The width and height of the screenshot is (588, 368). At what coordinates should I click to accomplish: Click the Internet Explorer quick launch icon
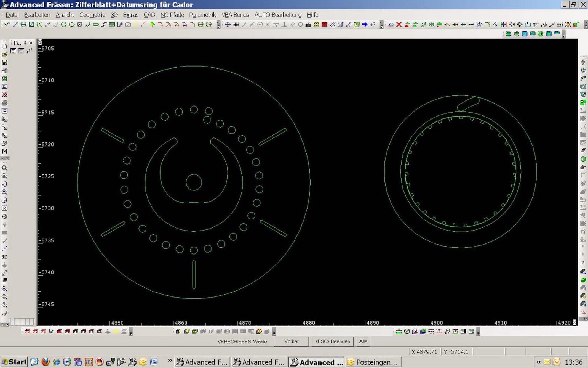(56, 362)
